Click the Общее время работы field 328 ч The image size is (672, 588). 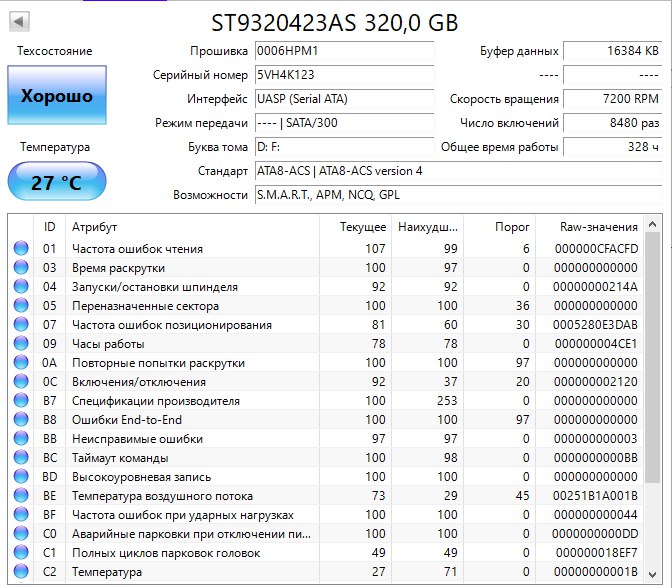[612, 147]
